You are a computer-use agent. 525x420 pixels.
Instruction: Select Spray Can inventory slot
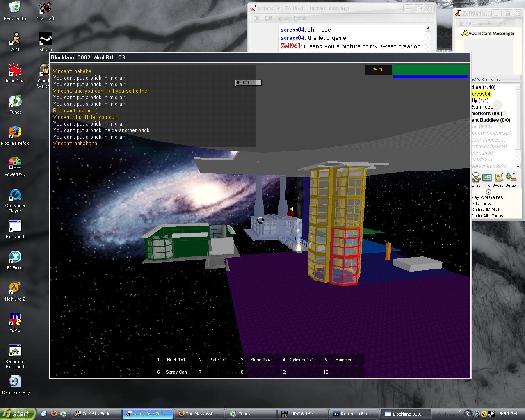tap(176, 372)
